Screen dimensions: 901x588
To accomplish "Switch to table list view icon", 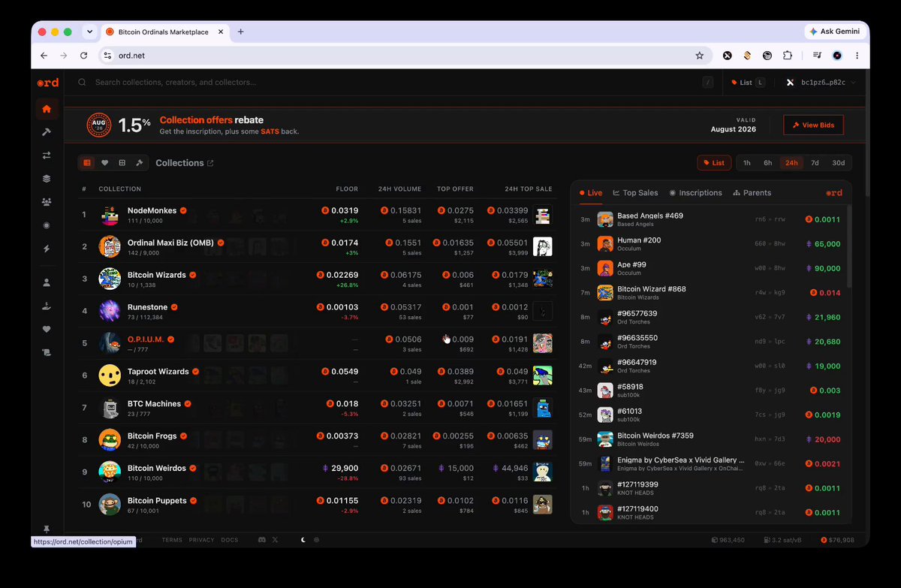I will (87, 163).
